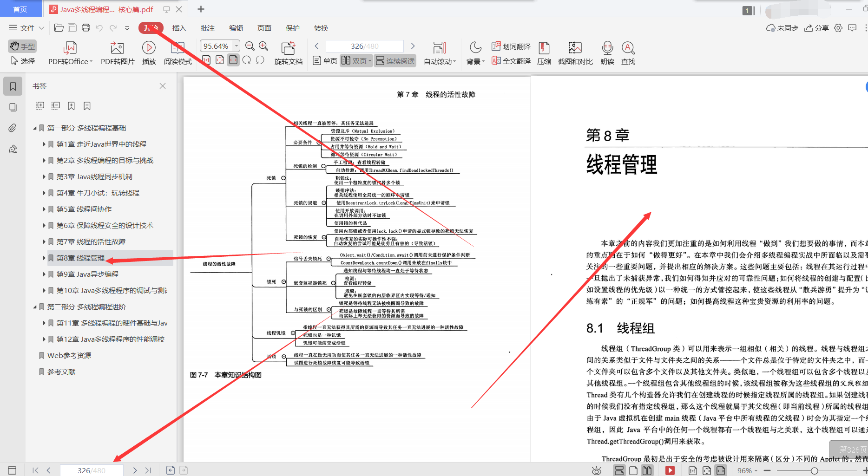
Task: Open bookmark panel from sidebar icon
Action: [13, 86]
